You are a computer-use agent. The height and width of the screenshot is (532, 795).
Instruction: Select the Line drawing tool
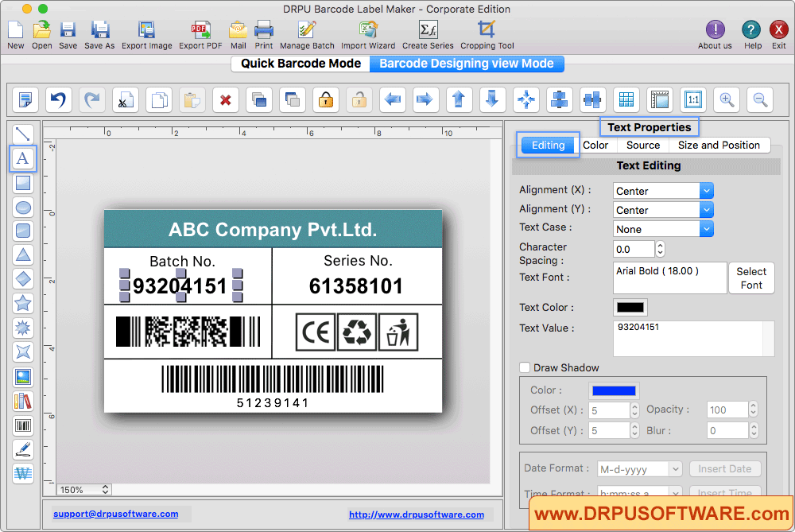23,134
